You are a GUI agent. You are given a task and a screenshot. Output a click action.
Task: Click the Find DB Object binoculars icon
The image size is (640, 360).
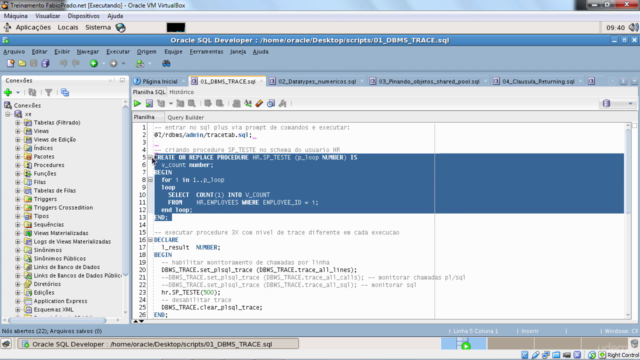pyautogui.click(x=166, y=63)
